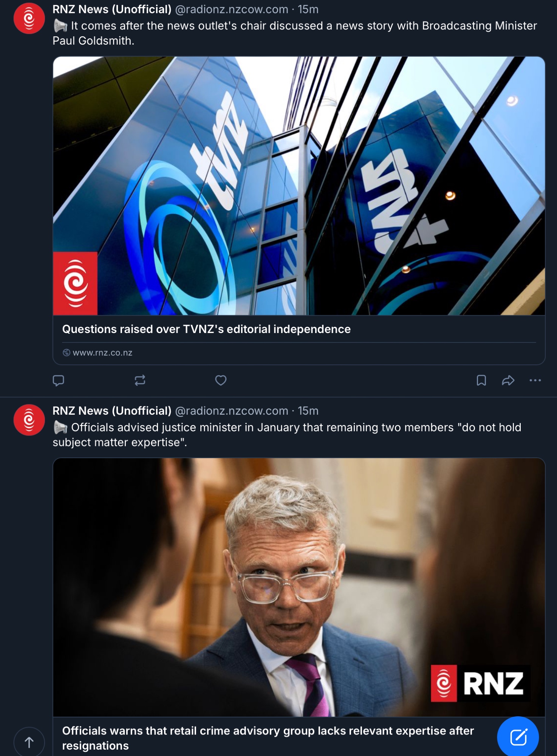Open second post's 15m timestamp
The image size is (557, 756).
point(308,411)
